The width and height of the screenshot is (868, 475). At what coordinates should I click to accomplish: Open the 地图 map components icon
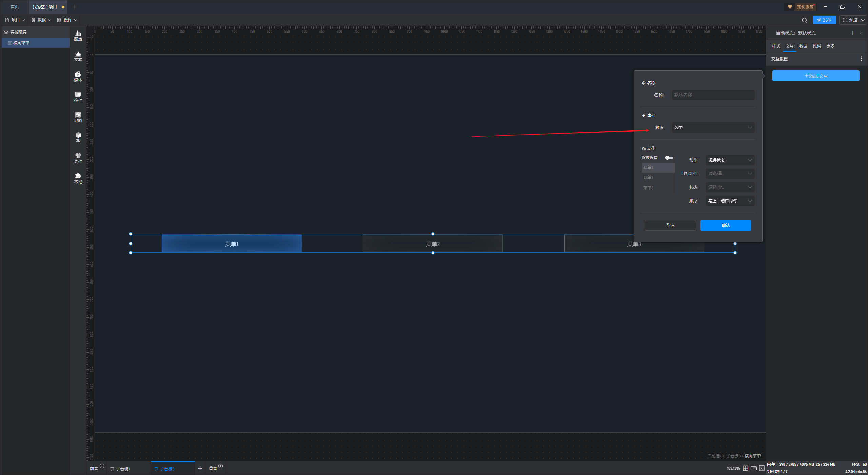point(78,117)
